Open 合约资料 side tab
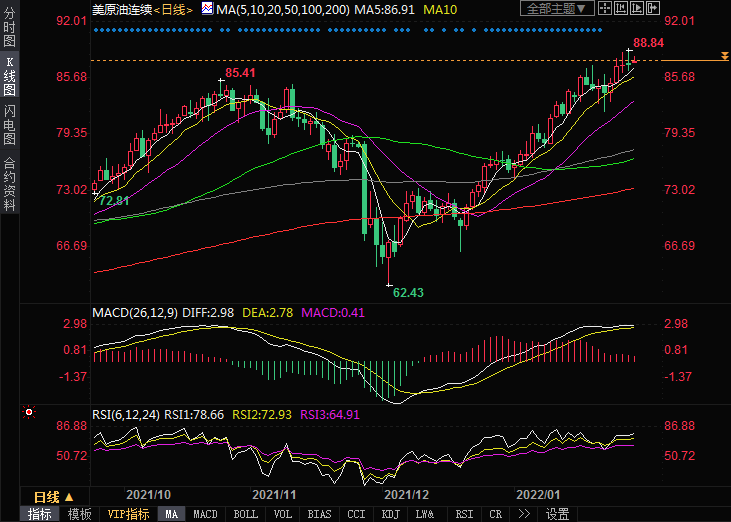731x522 pixels. click(10, 184)
